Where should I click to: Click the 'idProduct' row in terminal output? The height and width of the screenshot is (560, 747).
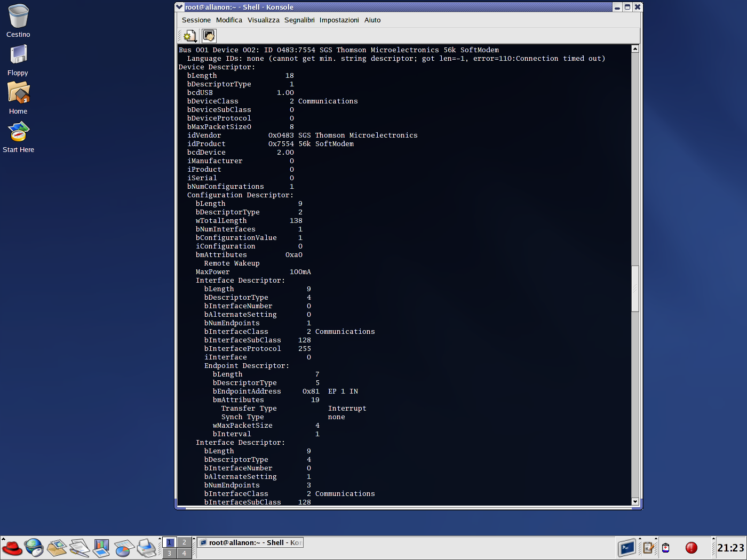point(271,144)
